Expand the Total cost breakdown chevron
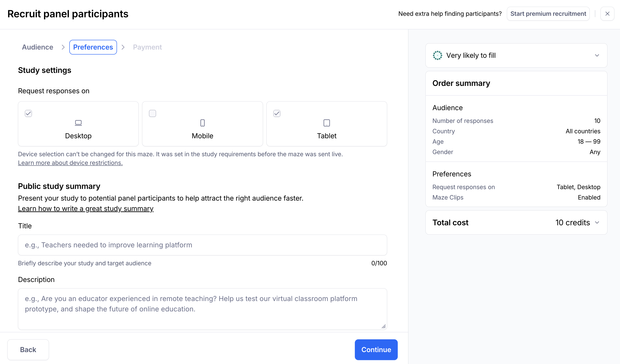Image resolution: width=620 pixels, height=364 pixels. (597, 223)
